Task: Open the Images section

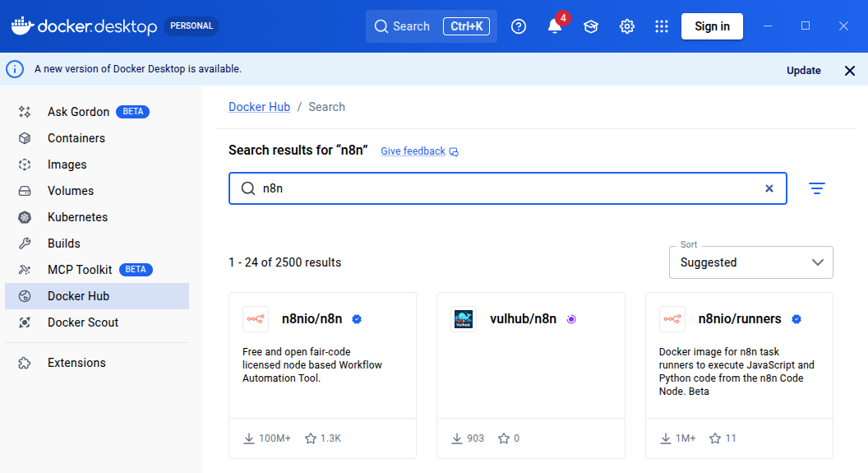Action: tap(97, 165)
